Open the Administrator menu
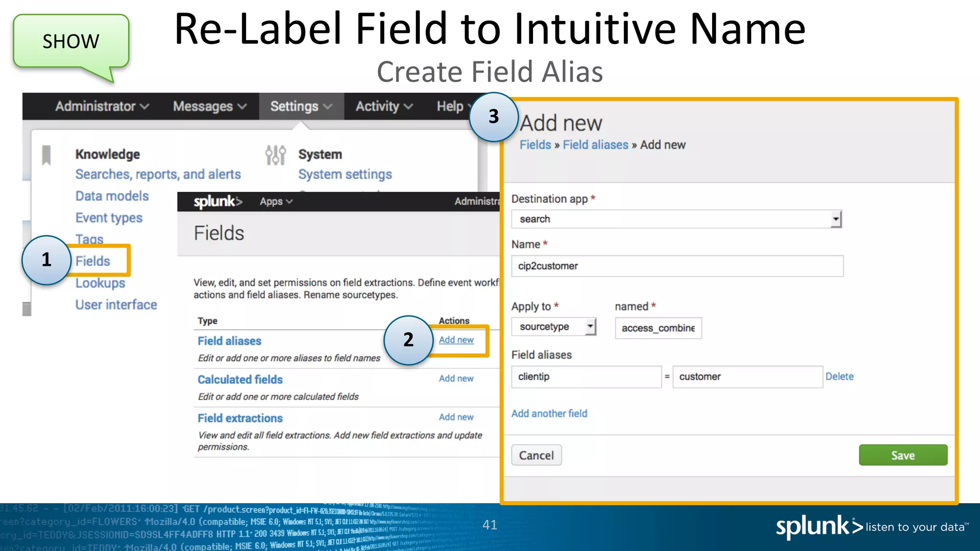980x551 pixels. pyautogui.click(x=102, y=106)
